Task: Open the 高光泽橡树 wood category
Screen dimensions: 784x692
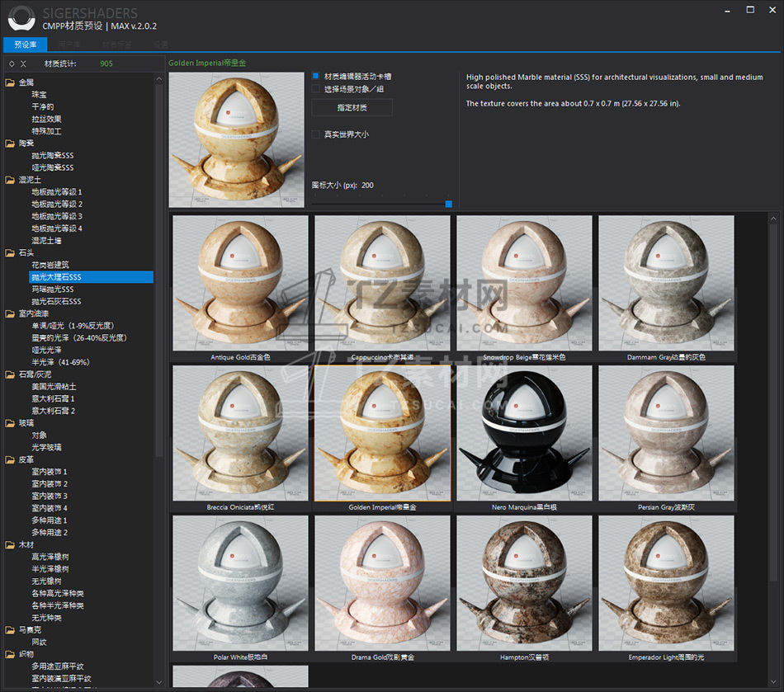Action: pyautogui.click(x=50, y=557)
